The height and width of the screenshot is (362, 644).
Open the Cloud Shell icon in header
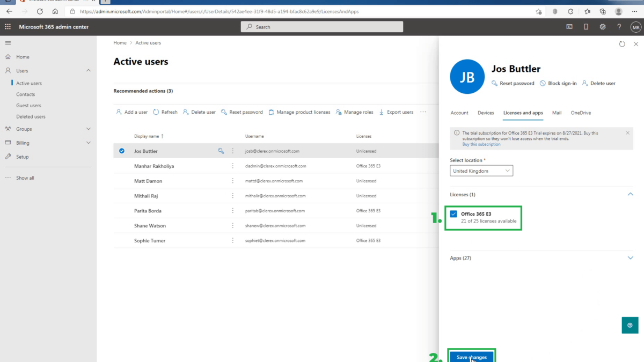(569, 27)
